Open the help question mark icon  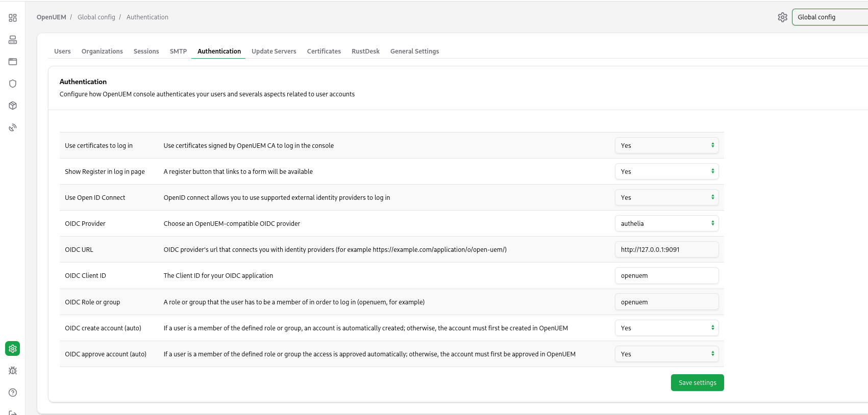(13, 393)
